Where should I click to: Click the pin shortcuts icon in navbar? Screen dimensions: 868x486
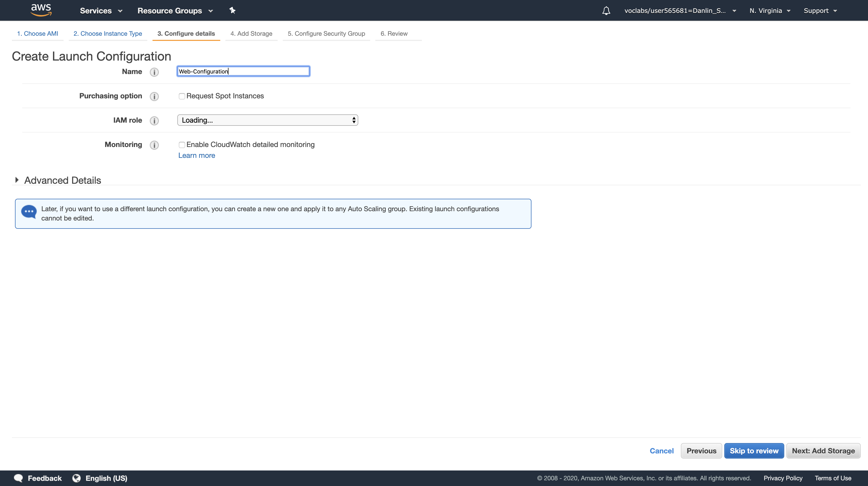232,10
